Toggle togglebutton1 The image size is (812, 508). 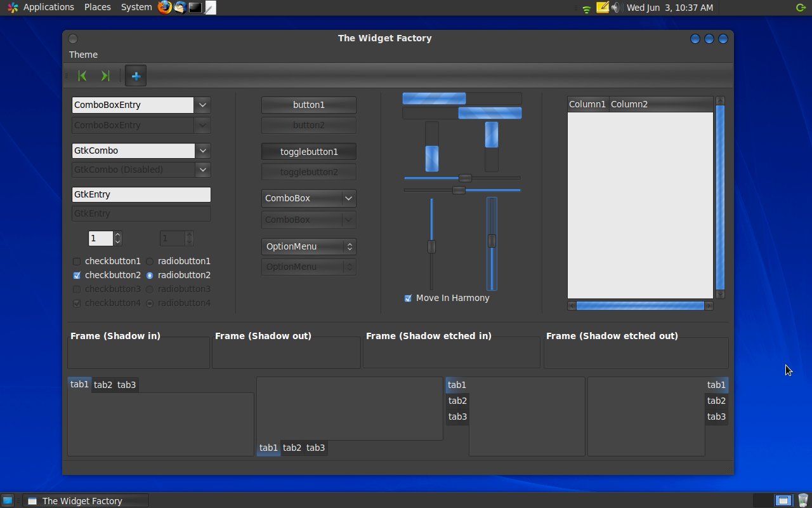click(x=309, y=152)
